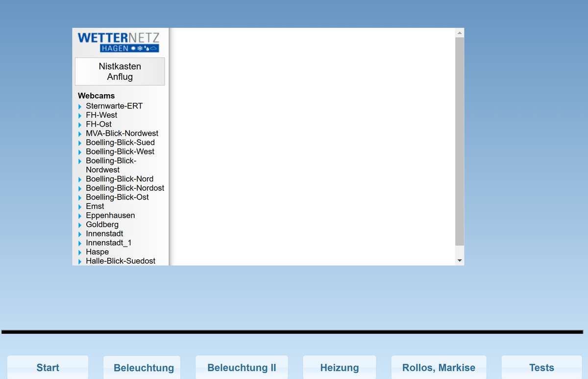Select the FH-Ost webcam
The width and height of the screenshot is (588, 379).
98,124
